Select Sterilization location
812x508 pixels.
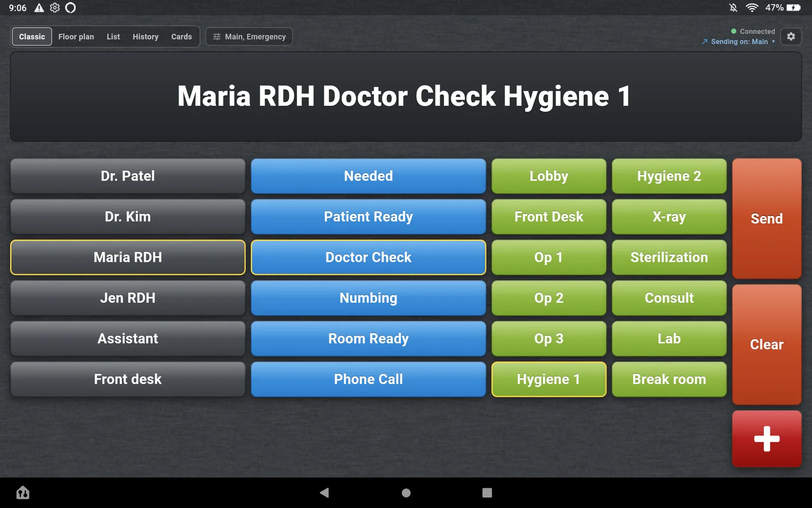point(669,257)
